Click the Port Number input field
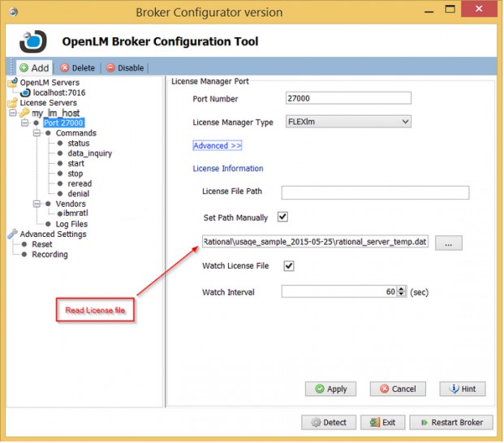 tap(348, 98)
